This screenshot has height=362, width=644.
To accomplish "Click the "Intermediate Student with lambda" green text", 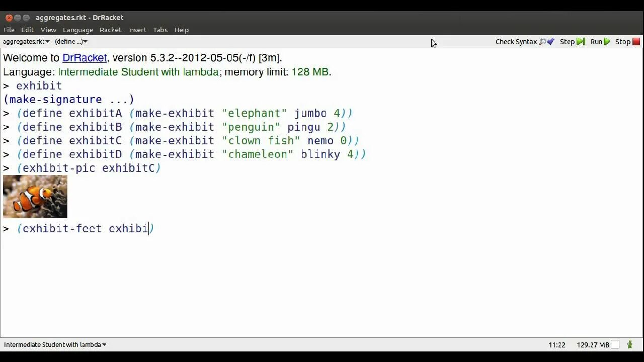I will coord(138,72).
